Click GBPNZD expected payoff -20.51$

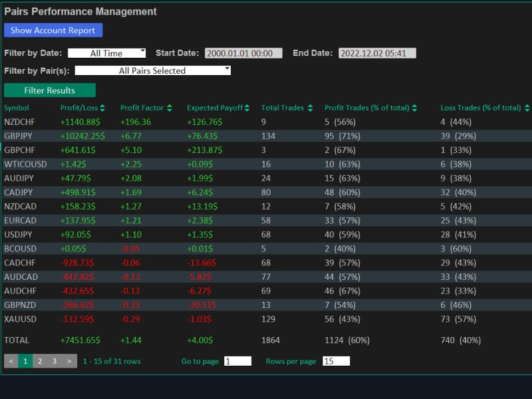click(201, 305)
